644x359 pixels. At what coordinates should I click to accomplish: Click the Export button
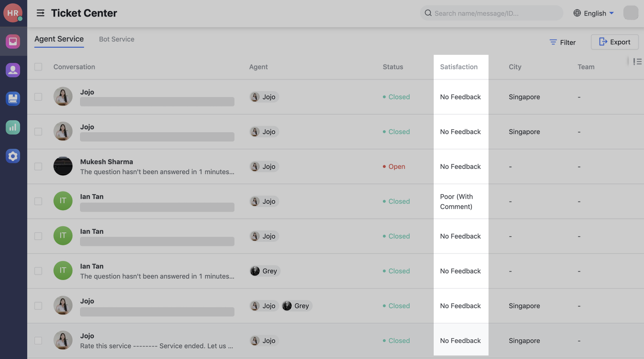tap(614, 42)
